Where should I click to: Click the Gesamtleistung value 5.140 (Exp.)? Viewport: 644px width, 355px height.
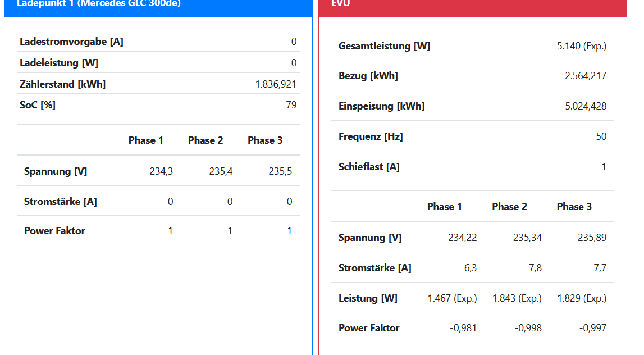582,46
